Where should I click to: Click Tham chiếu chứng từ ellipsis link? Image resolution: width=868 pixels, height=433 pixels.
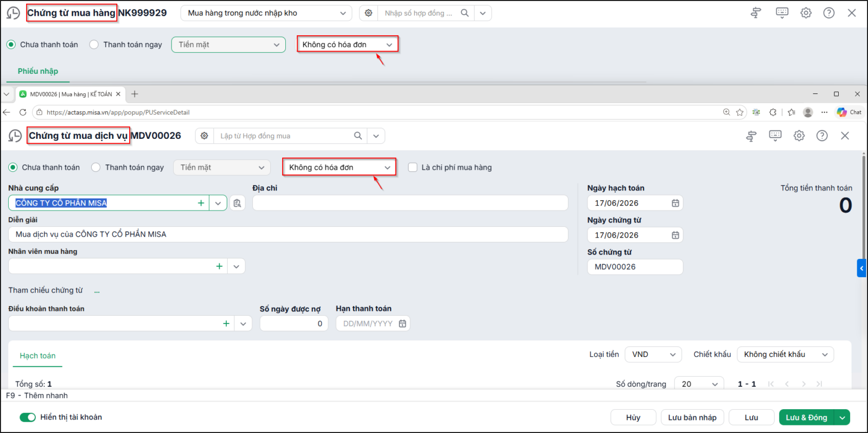pos(97,291)
